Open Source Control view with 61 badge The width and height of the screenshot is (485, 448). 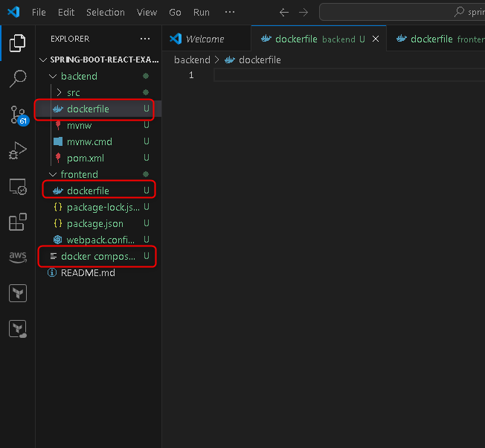[19, 115]
